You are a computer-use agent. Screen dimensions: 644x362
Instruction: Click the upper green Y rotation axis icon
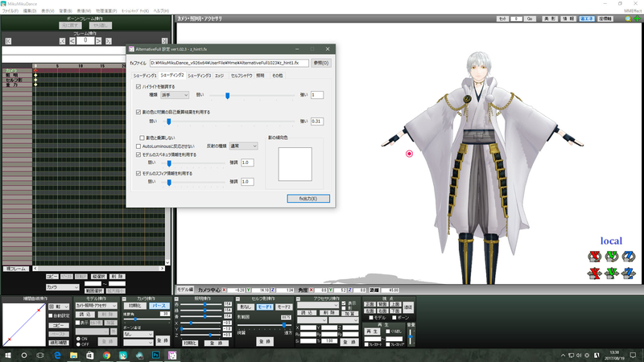612,257
